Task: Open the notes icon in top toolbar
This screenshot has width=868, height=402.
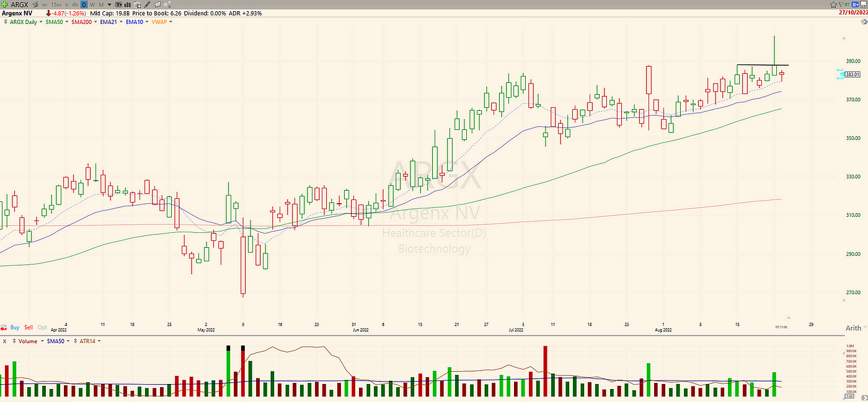Action: coord(157,5)
